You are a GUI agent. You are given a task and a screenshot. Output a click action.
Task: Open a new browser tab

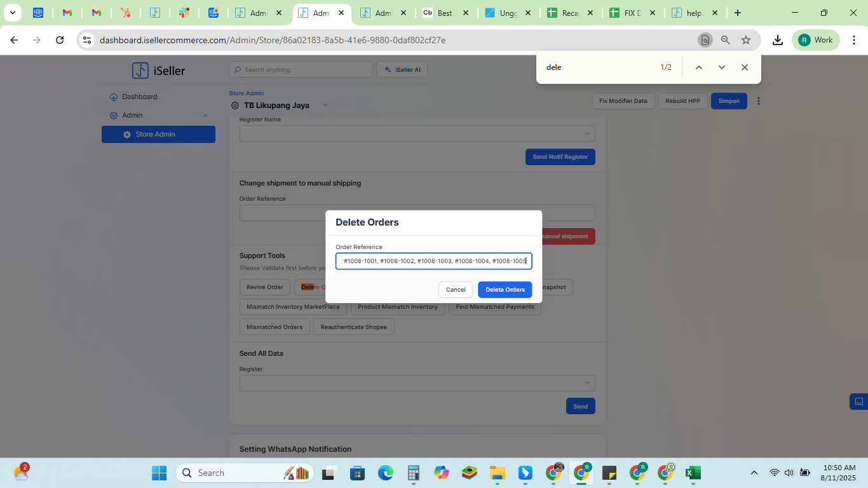tap(737, 13)
